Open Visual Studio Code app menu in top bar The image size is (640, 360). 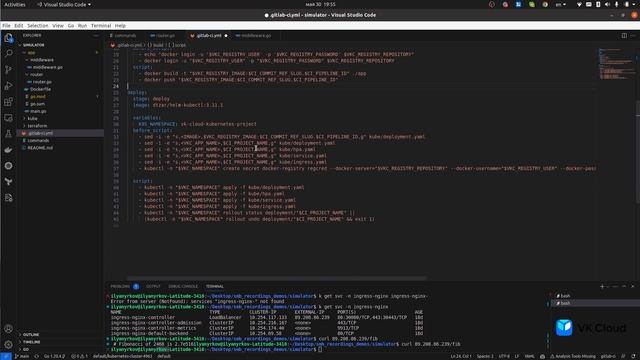(x=64, y=4)
